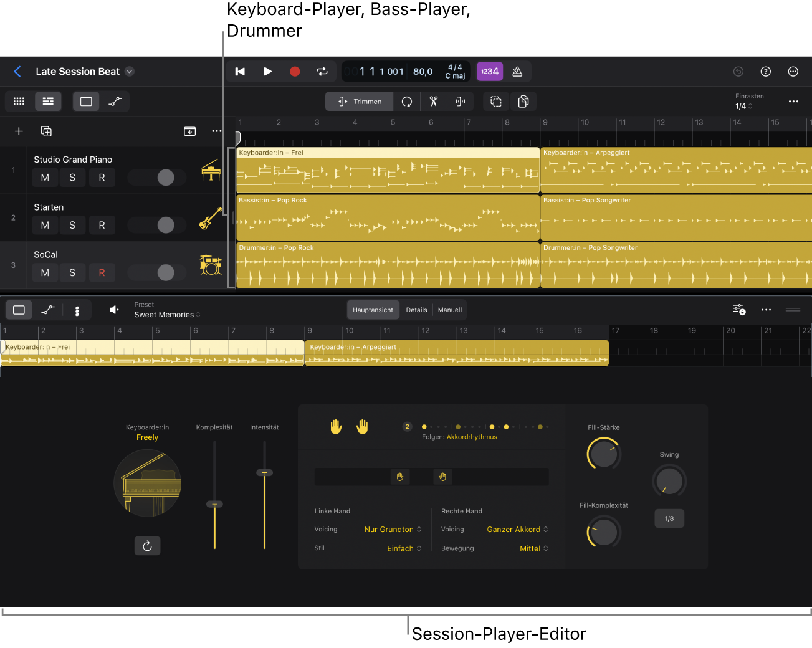Toggle the 1234 count-in button
This screenshot has width=812, height=648.
tap(490, 72)
